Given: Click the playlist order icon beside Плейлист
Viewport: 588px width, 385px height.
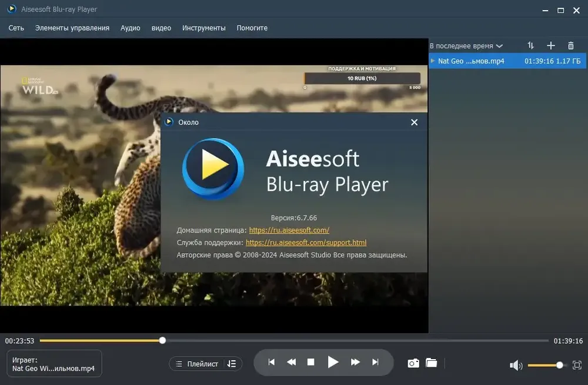Looking at the screenshot, I should click(x=232, y=364).
